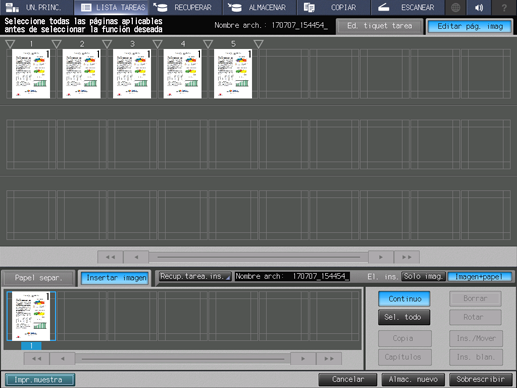Select page 3 thumbnail in top row
The image size is (517, 388).
point(132,74)
